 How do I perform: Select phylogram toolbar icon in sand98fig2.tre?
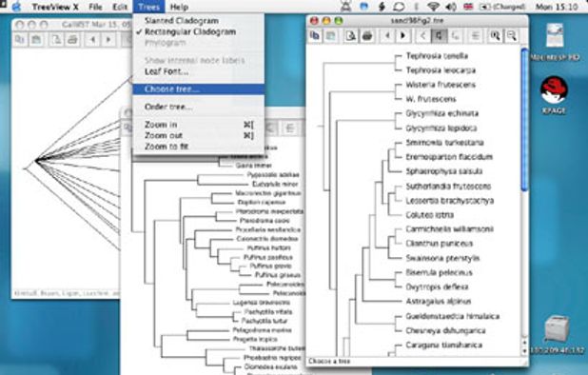pyautogui.click(x=455, y=36)
